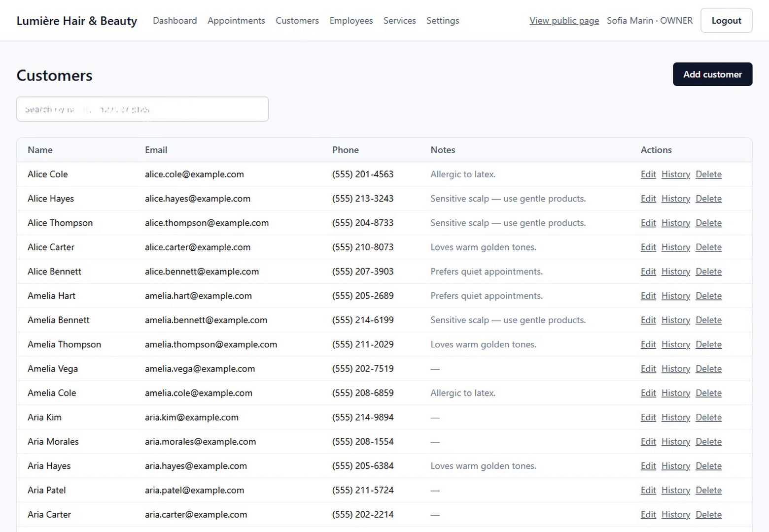
Task: Delete customer Amelia Hart
Action: tap(708, 296)
